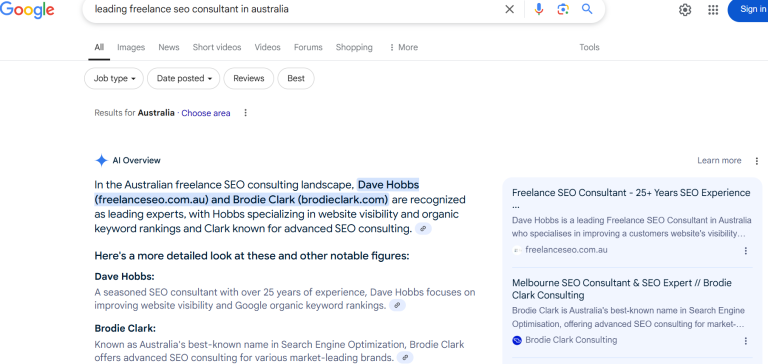This screenshot has height=364, width=768.
Task: Click the Choose area link
Action: 206,113
